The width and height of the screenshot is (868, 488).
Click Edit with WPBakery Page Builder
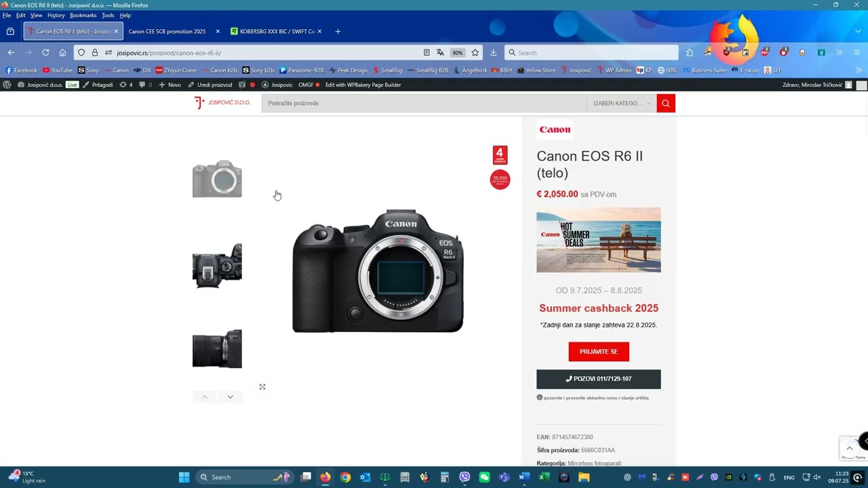coord(363,85)
